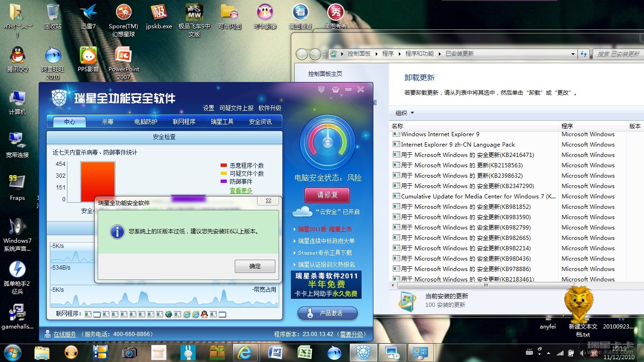Switch to the 瑞星工具 tab
Screen dimensions: 644x362
(222, 122)
